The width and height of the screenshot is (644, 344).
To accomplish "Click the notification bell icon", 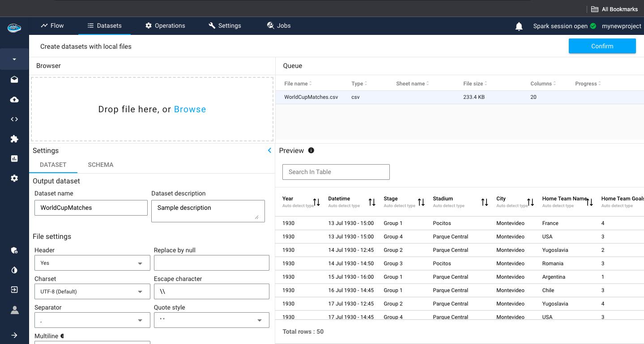I will (x=519, y=26).
